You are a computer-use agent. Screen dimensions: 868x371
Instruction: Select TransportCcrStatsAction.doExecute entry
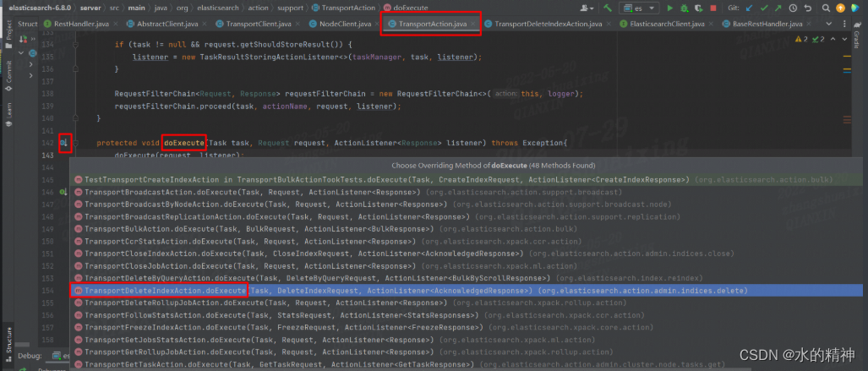(467, 242)
